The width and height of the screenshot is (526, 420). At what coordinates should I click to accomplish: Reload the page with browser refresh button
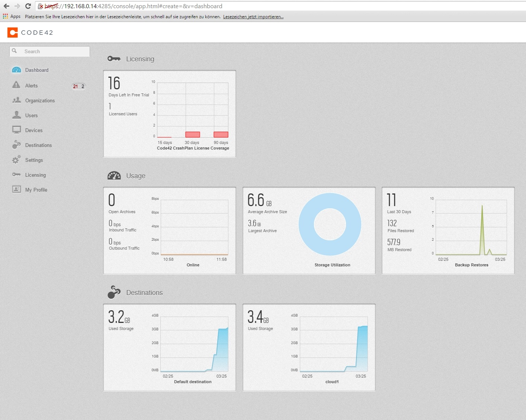[28, 6]
